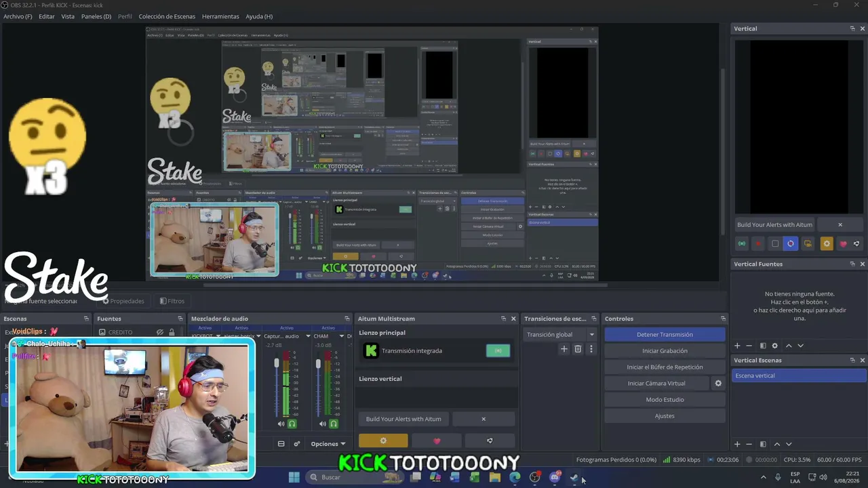Click Iniciar Cámara Virtual button
The height and width of the screenshot is (488, 868).
click(656, 383)
